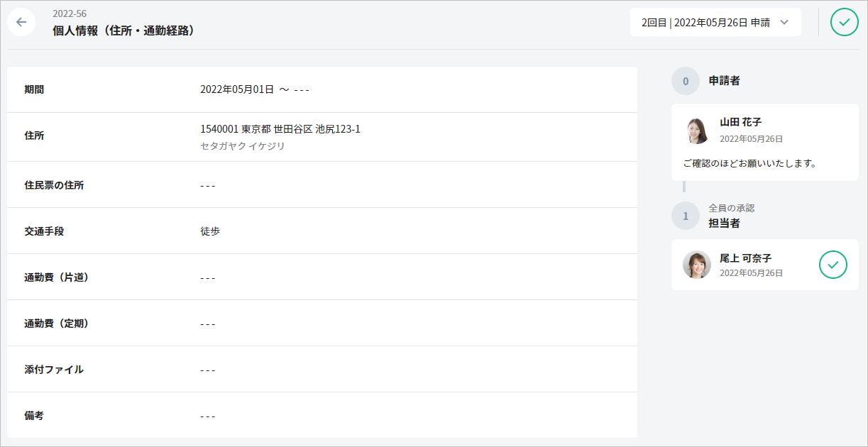Click the 添付ファイル row
Viewport: 868px width, 447px height.
coord(322,370)
